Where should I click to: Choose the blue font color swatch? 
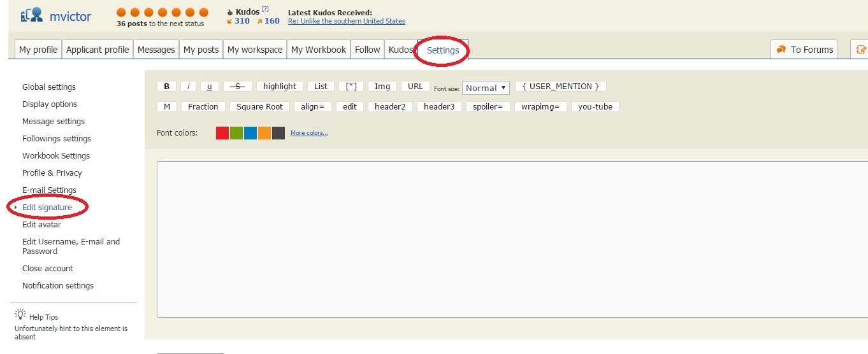250,133
